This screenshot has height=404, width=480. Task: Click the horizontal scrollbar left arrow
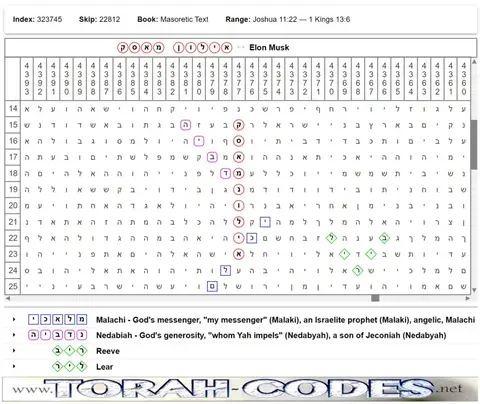[x=8, y=298]
